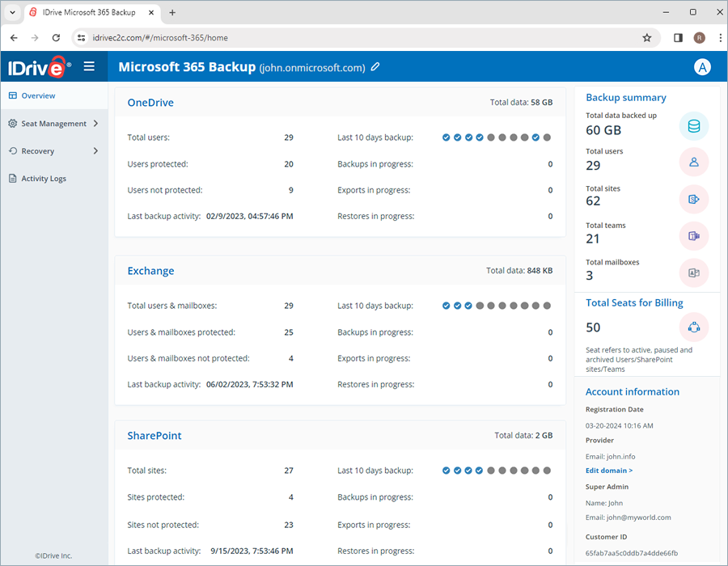
Task: Edit the domain name with the pencil icon
Action: click(x=375, y=67)
